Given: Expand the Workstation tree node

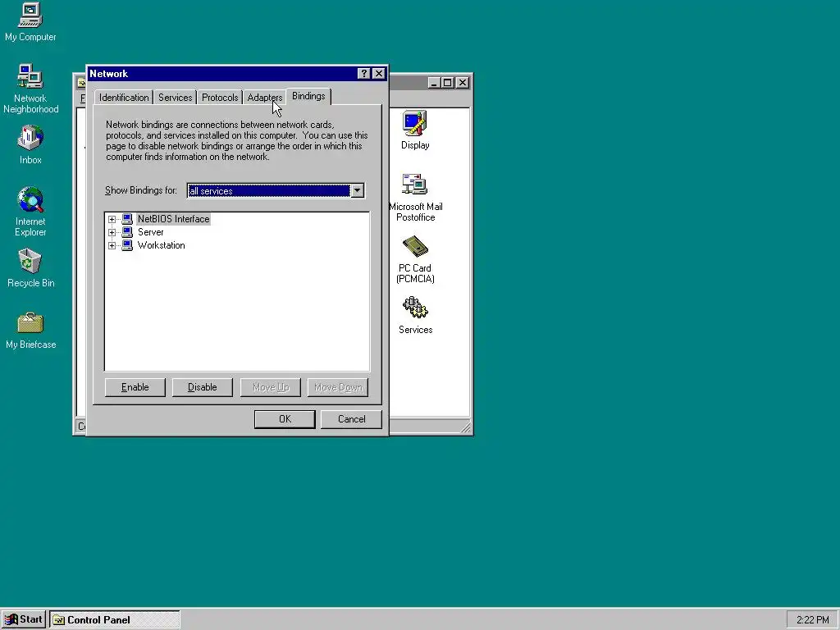Looking at the screenshot, I should point(112,245).
